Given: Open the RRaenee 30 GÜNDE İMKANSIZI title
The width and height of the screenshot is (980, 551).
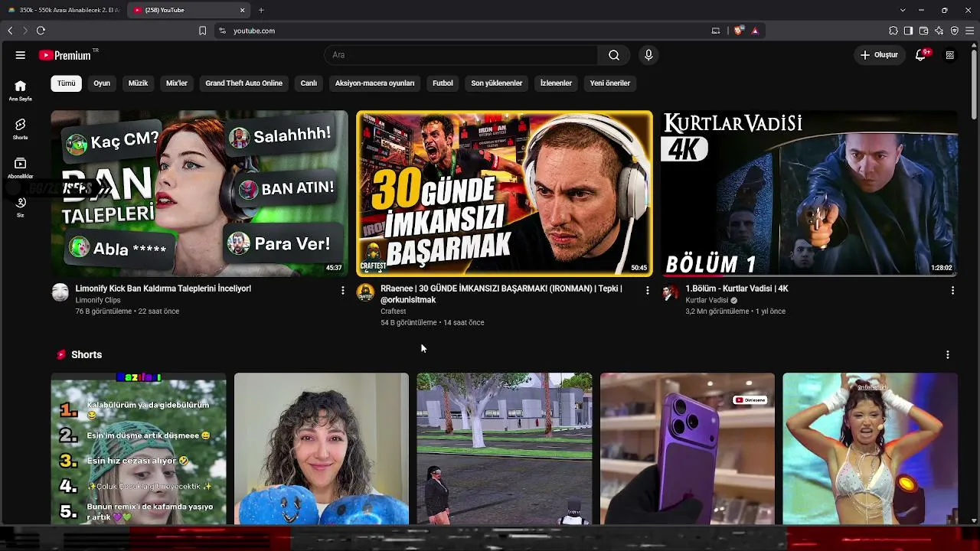Looking at the screenshot, I should 501,294.
